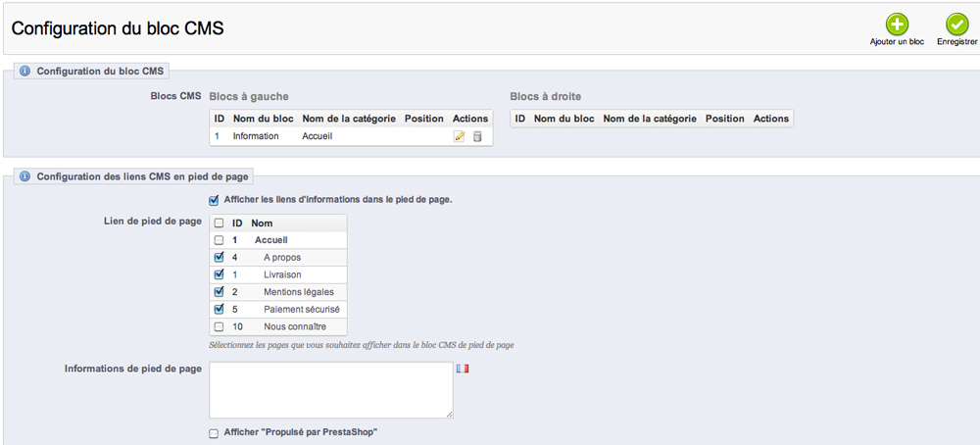Click info icon beside Configuration du bloc CMS
This screenshot has height=445, width=980.
point(25,72)
